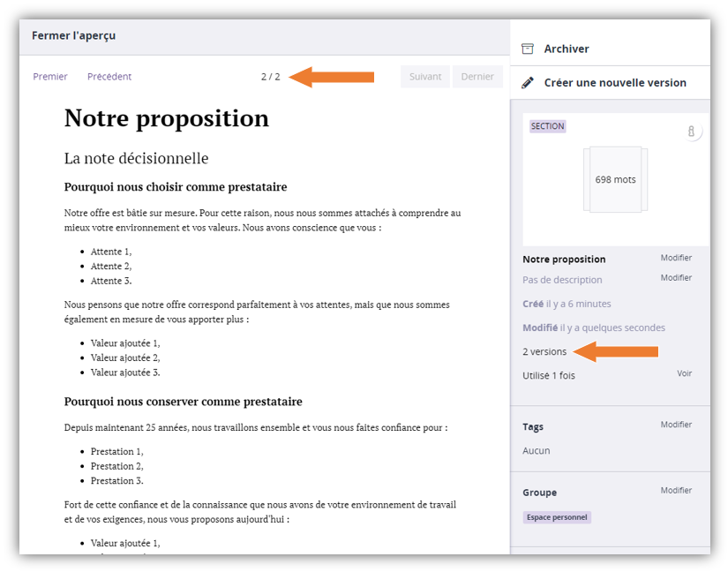This screenshot has width=728, height=572.
Task: Click Modifier in the Groupe section
Action: pyautogui.click(x=676, y=491)
